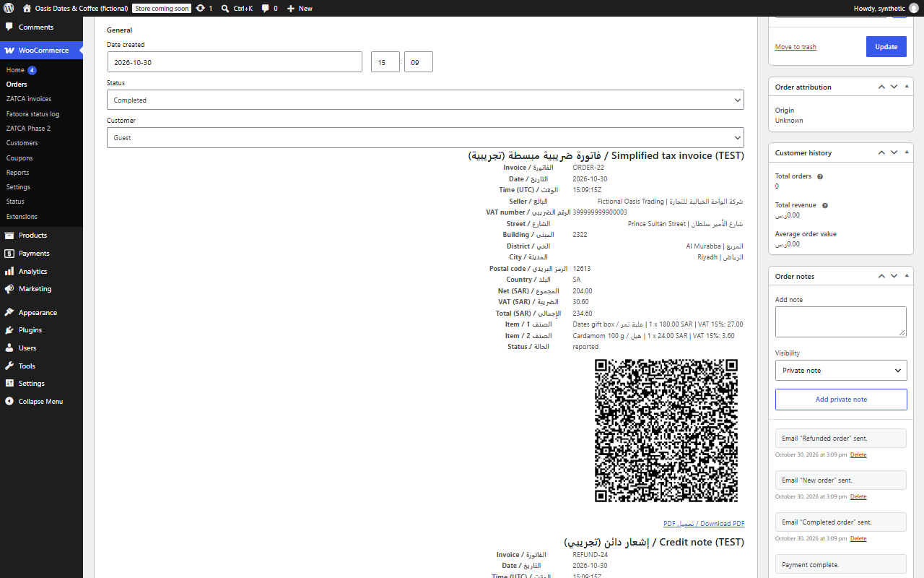Open the Coupons submenu item

pyautogui.click(x=19, y=158)
